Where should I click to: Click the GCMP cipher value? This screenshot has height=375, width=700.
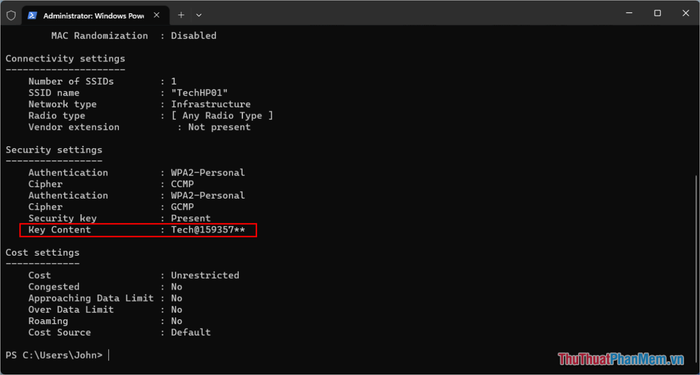point(182,207)
